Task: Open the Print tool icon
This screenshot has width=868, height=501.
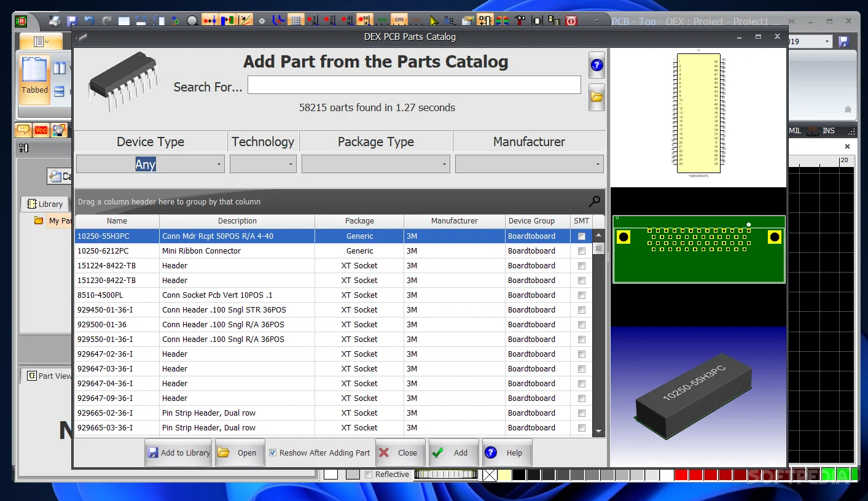Action: coord(55,20)
